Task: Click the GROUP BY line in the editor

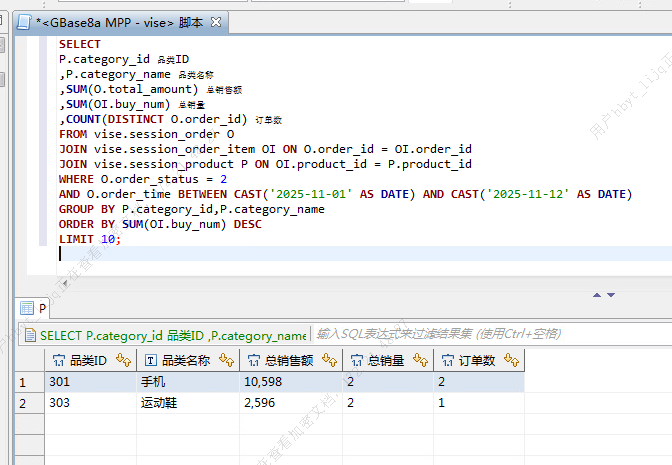Action: [x=192, y=209]
